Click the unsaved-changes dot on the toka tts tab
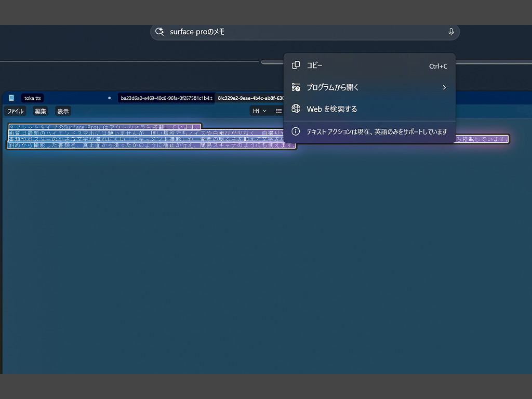 [x=109, y=98]
